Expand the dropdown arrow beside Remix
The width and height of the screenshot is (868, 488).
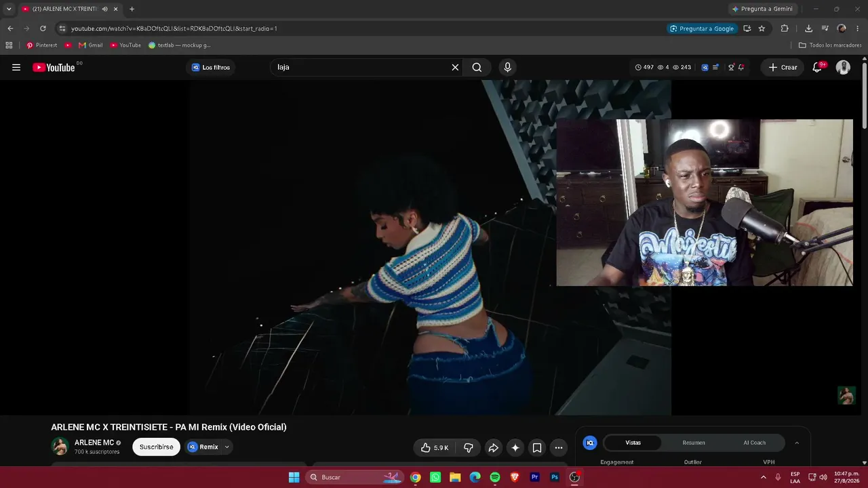pos(227,447)
